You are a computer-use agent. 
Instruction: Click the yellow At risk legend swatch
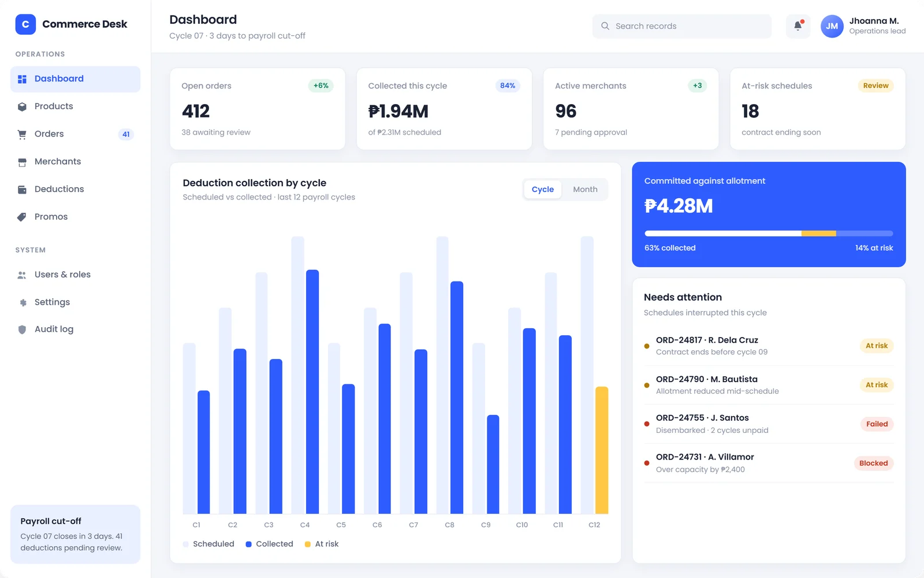[308, 544]
